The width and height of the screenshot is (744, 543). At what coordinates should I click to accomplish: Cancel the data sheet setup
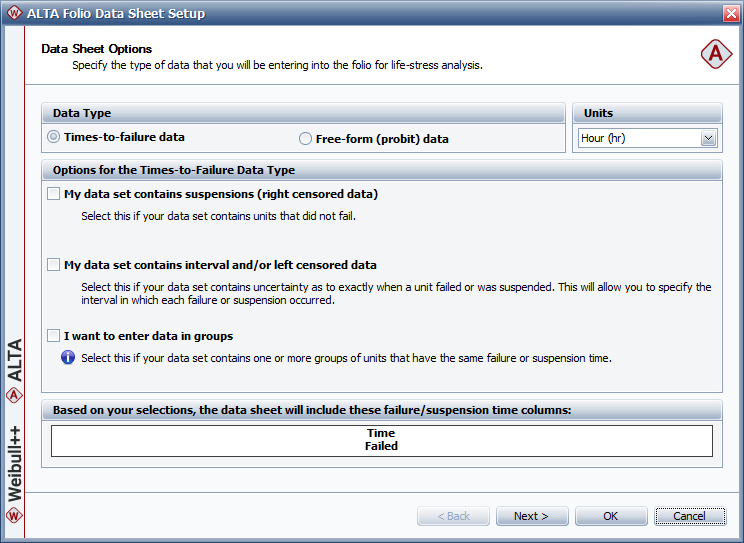click(690, 516)
